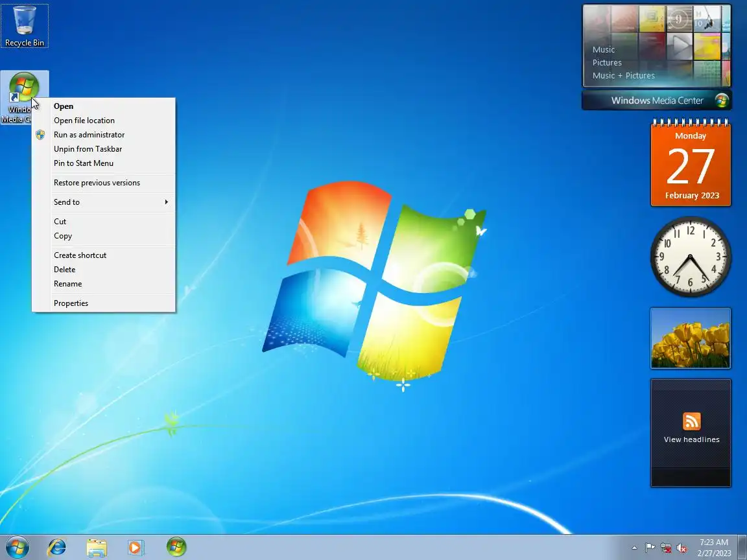Open Windows Media Center taskbar icon
The width and height of the screenshot is (747, 560).
coord(176,547)
